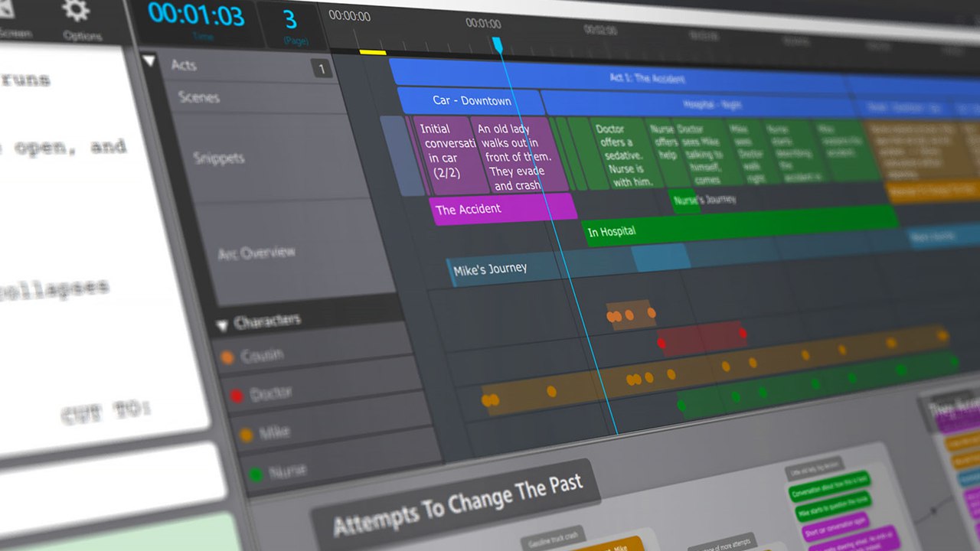980x551 pixels.
Task: Click the yellow marker on the timeline ruler
Action: point(373,52)
